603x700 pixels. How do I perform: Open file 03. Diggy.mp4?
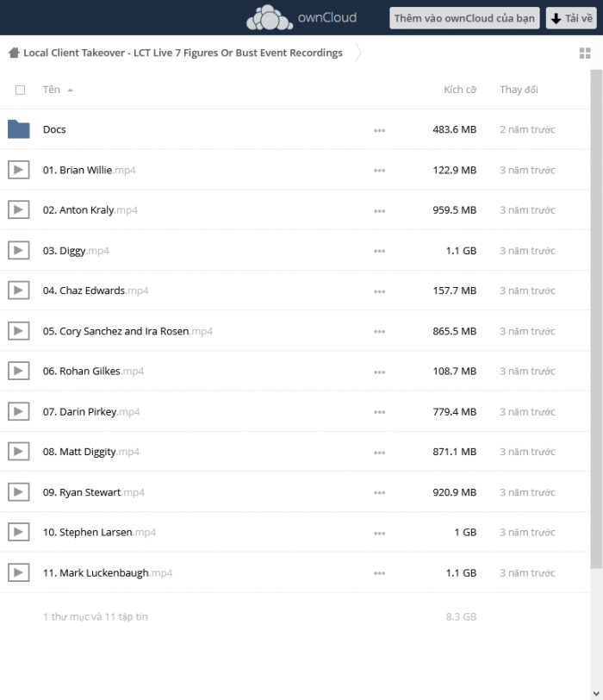click(76, 251)
